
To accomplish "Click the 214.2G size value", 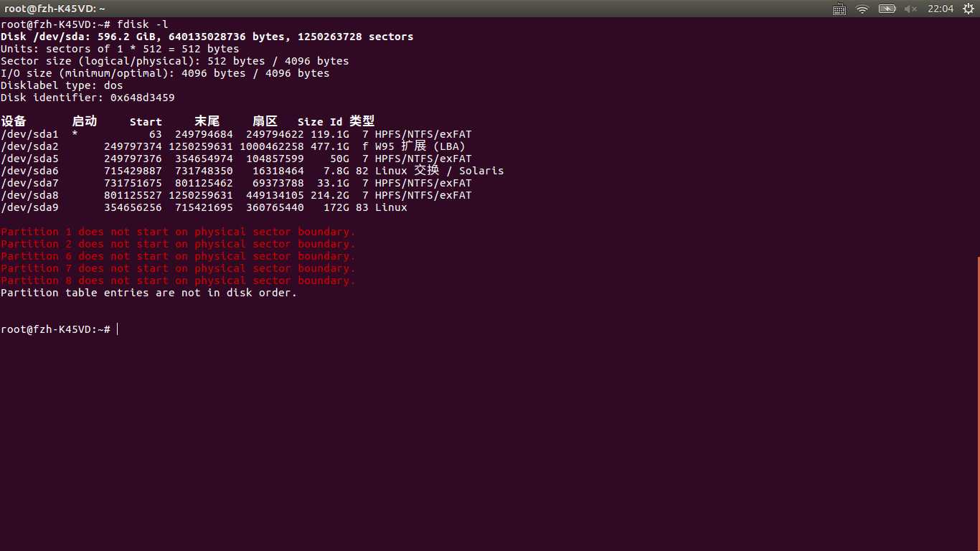I will (x=330, y=195).
